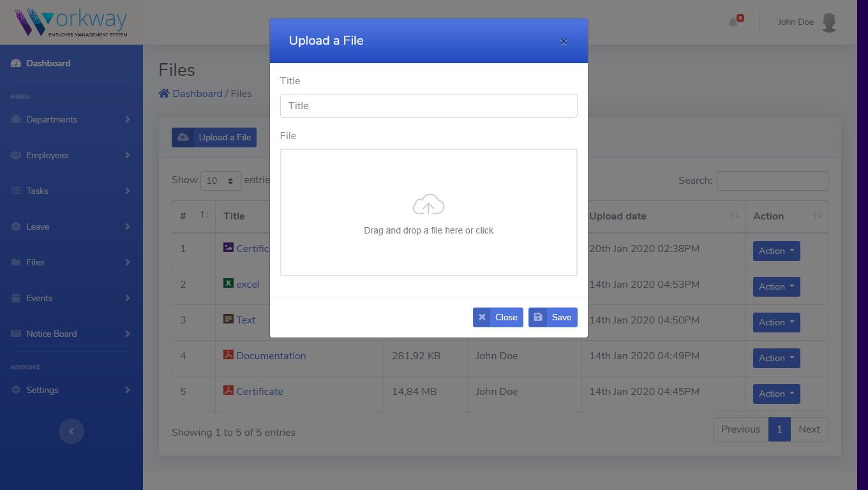The width and height of the screenshot is (868, 490).
Task: Click the Close button in dialog footer
Action: (x=498, y=317)
